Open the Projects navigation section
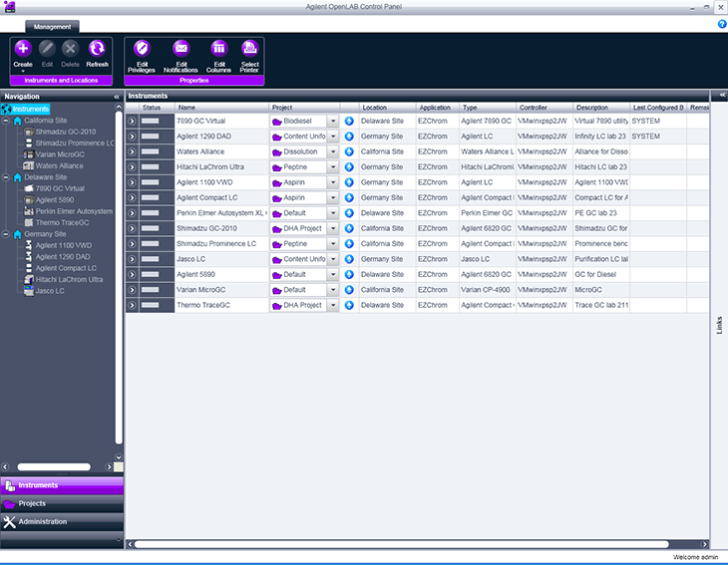The width and height of the screenshot is (728, 565). pos(62,503)
